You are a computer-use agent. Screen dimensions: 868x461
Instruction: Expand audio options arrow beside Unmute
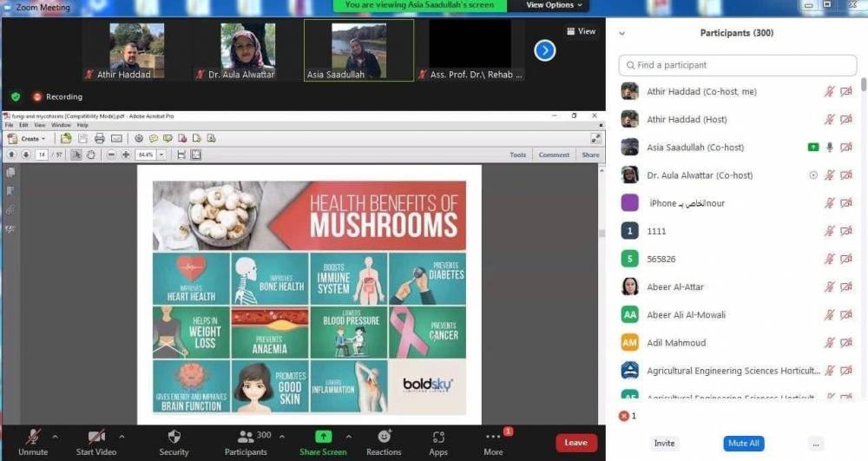[x=55, y=437]
